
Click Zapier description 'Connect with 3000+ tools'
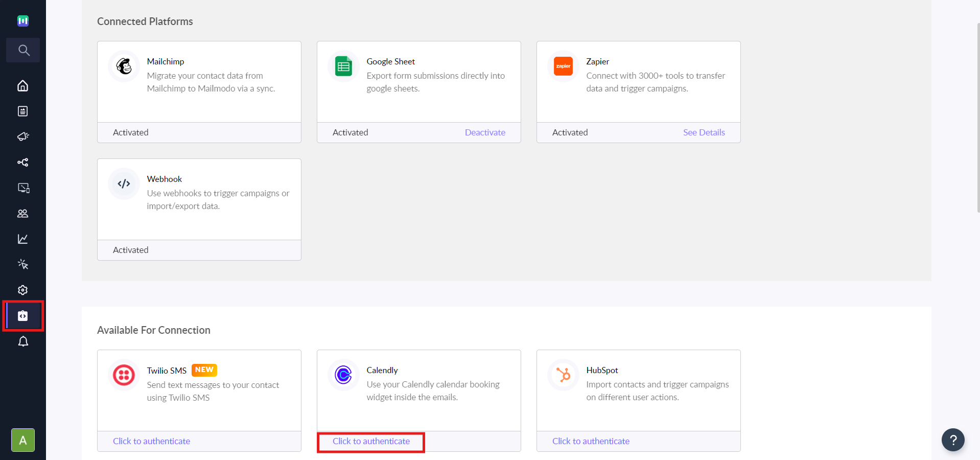[656, 82]
